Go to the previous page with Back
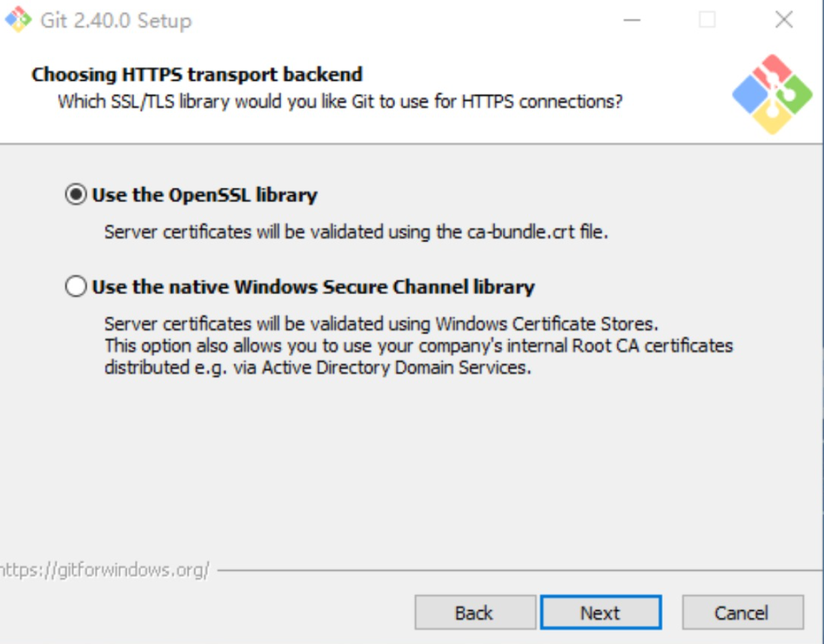This screenshot has width=824, height=644. [474, 613]
